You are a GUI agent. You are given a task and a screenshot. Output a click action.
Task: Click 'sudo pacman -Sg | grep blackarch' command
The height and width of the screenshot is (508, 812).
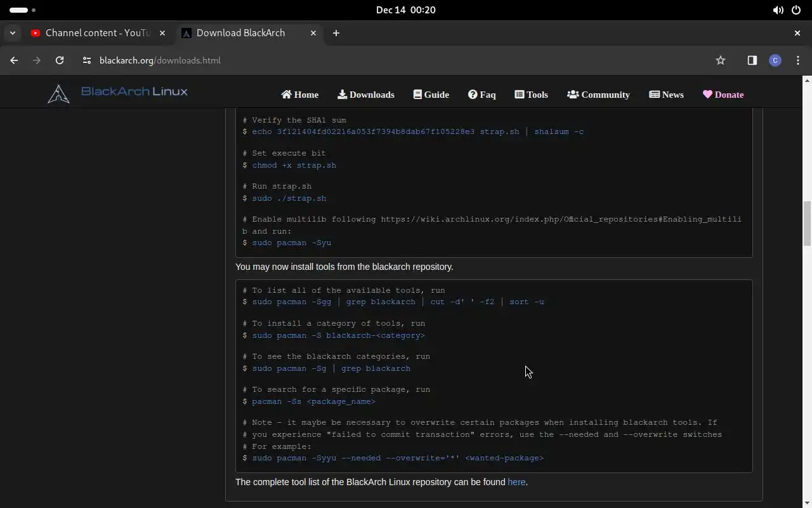click(x=331, y=368)
